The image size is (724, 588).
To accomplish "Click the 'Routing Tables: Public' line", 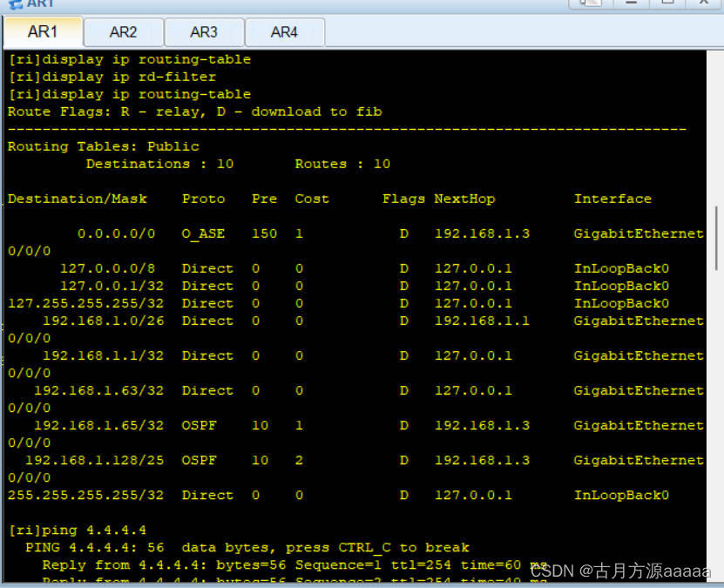I will (x=104, y=146).
